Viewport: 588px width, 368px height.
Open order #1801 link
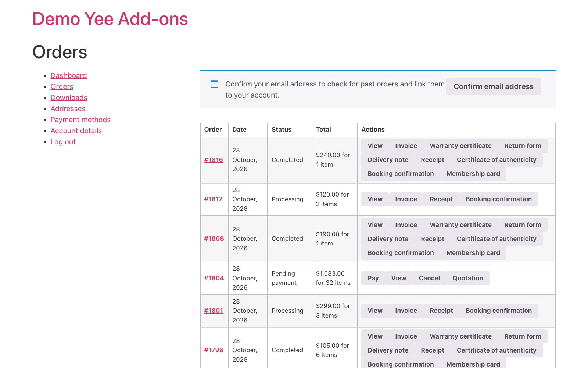click(214, 311)
